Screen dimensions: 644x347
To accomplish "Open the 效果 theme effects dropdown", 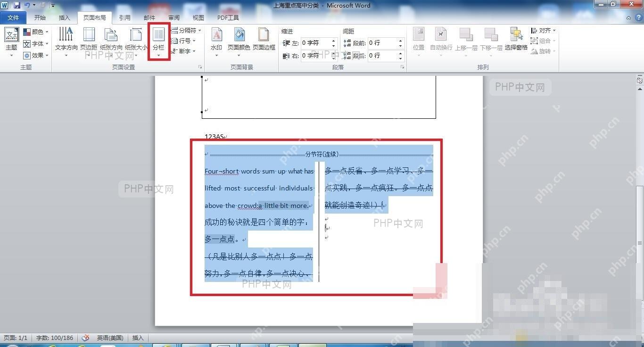I will tap(36, 55).
